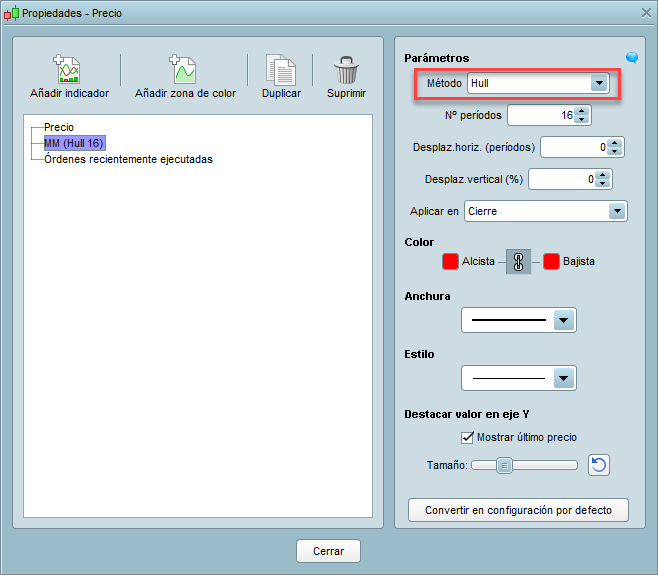This screenshot has height=575, width=658.
Task: Click Convertir en configuración por defecto
Action: coord(518,510)
